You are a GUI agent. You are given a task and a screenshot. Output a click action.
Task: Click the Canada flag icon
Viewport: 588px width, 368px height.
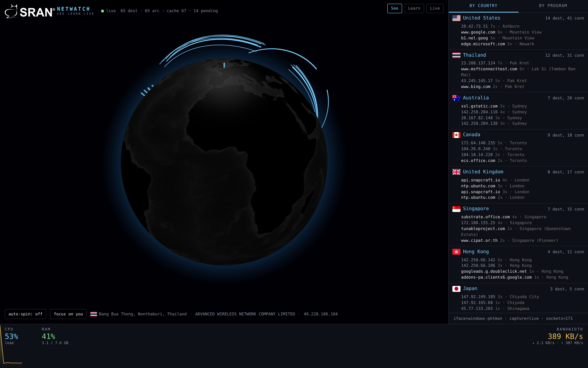[x=456, y=135]
